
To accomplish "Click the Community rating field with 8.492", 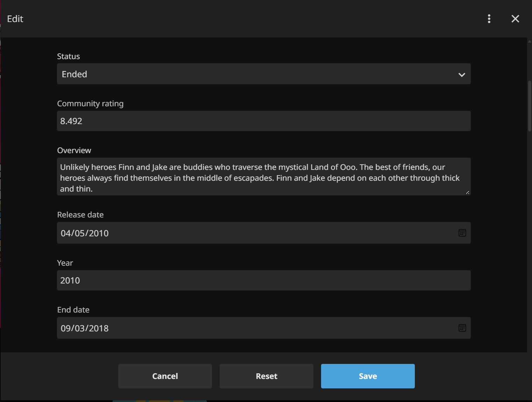I will click(x=263, y=121).
